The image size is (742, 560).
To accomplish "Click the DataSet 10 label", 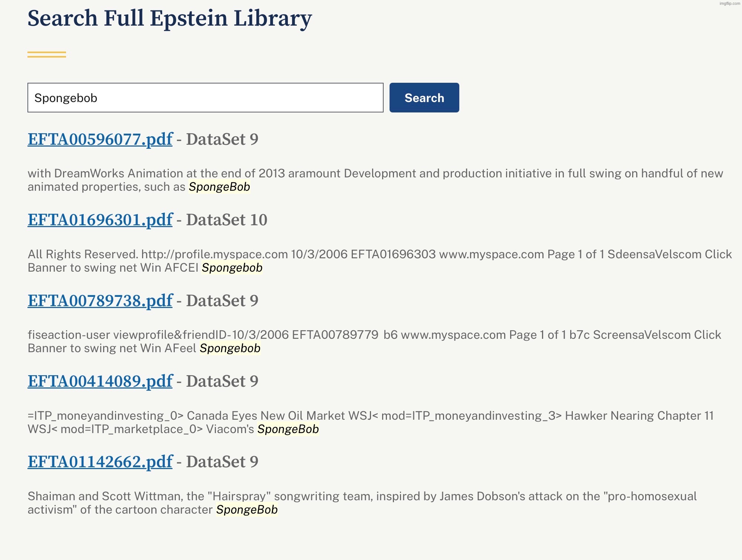I will [x=226, y=220].
